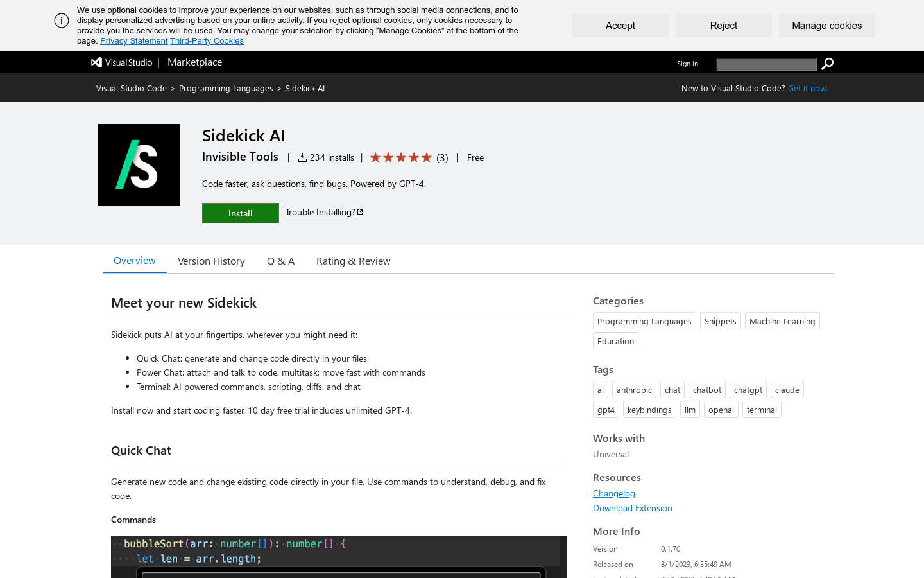Open Manage cookies

(827, 26)
